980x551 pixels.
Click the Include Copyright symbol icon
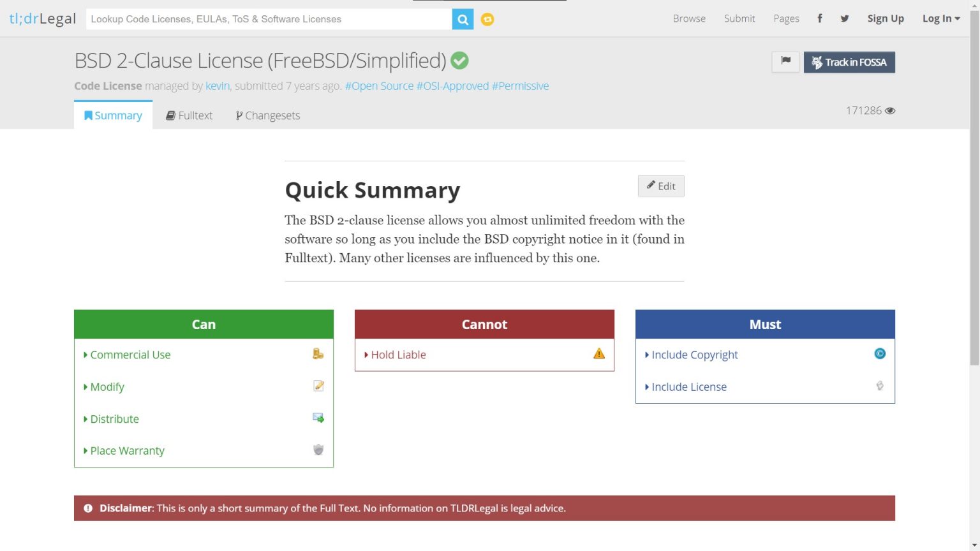pyautogui.click(x=879, y=354)
